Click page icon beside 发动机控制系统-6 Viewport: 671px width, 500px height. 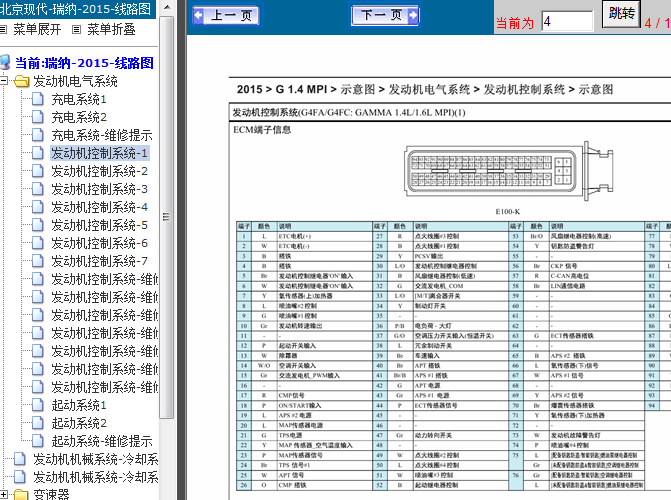coord(38,243)
